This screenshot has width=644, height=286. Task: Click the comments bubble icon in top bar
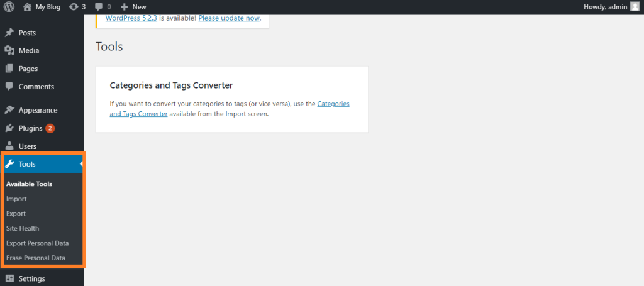pos(99,7)
